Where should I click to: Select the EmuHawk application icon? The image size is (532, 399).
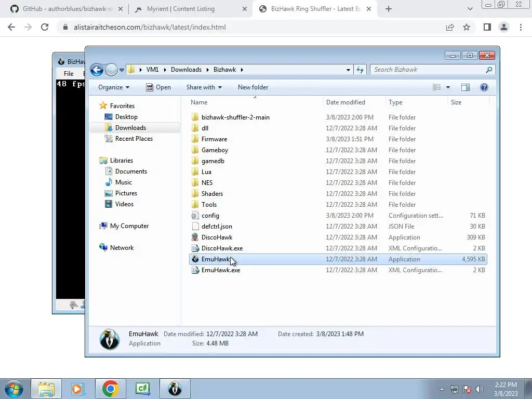[195, 259]
